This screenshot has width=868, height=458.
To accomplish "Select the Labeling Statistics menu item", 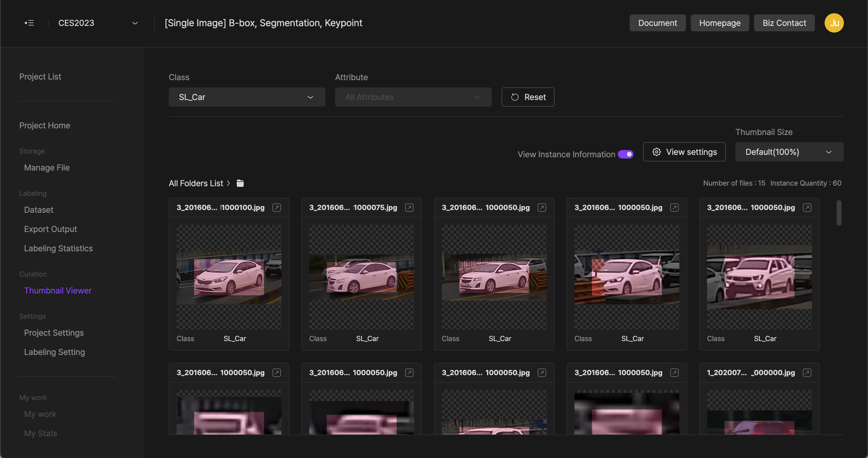I will (58, 248).
